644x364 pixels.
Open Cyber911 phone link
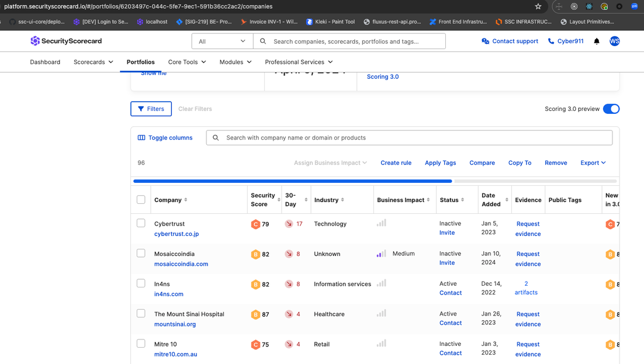tap(566, 41)
